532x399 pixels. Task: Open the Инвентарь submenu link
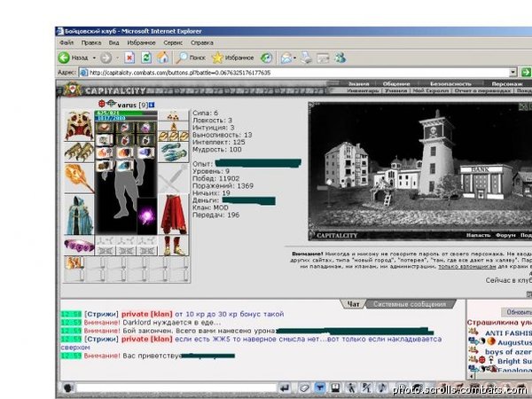(363, 90)
